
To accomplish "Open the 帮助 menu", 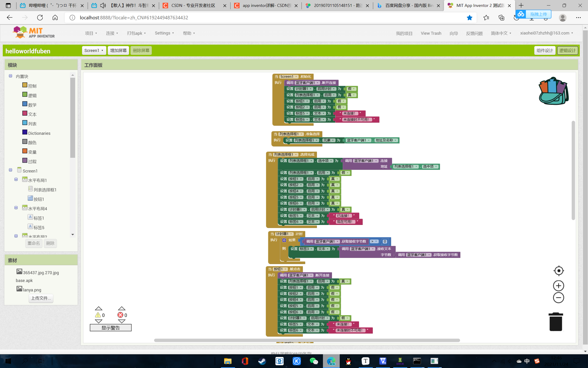I will pos(189,33).
